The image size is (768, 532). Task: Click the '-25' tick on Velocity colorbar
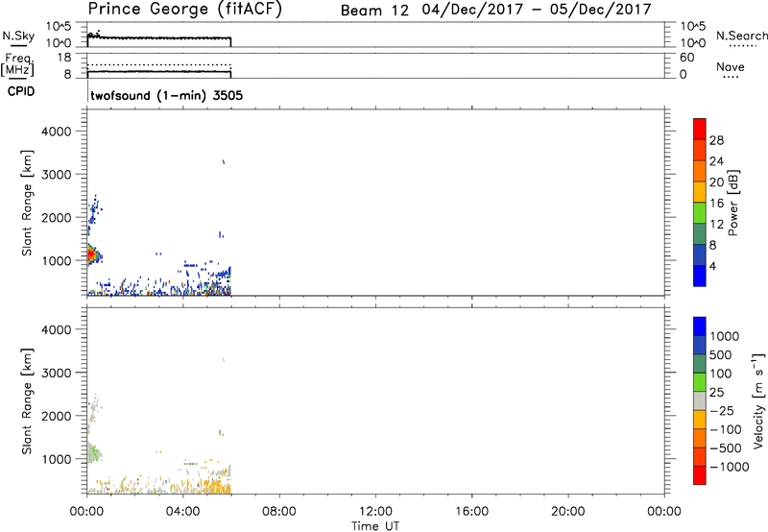722,411
